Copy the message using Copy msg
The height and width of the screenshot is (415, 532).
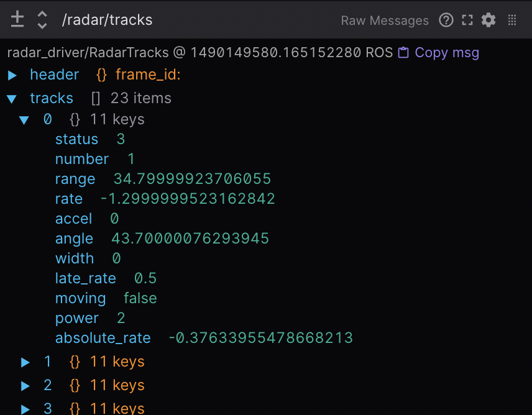click(x=439, y=53)
